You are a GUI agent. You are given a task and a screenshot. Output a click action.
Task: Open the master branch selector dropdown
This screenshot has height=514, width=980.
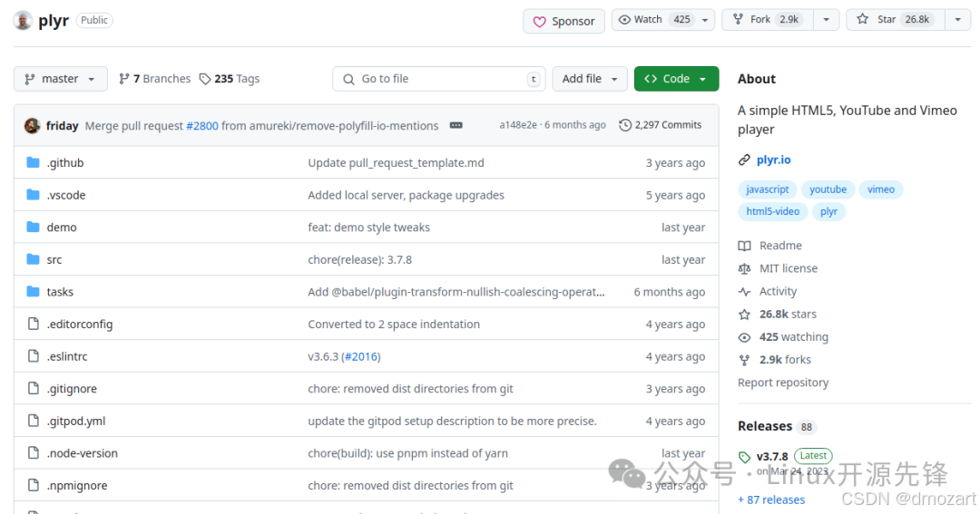60,79
